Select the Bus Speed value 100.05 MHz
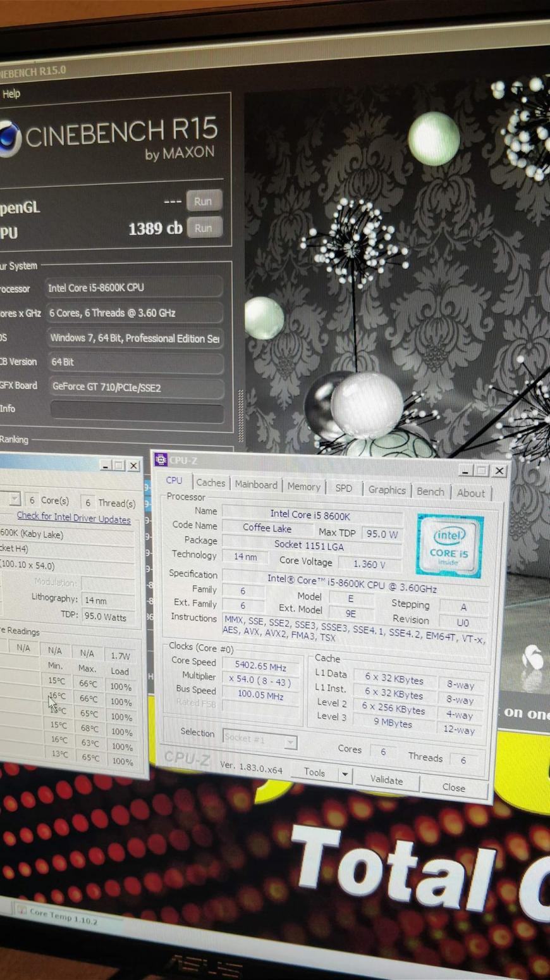This screenshot has height=980, width=550. [x=260, y=695]
